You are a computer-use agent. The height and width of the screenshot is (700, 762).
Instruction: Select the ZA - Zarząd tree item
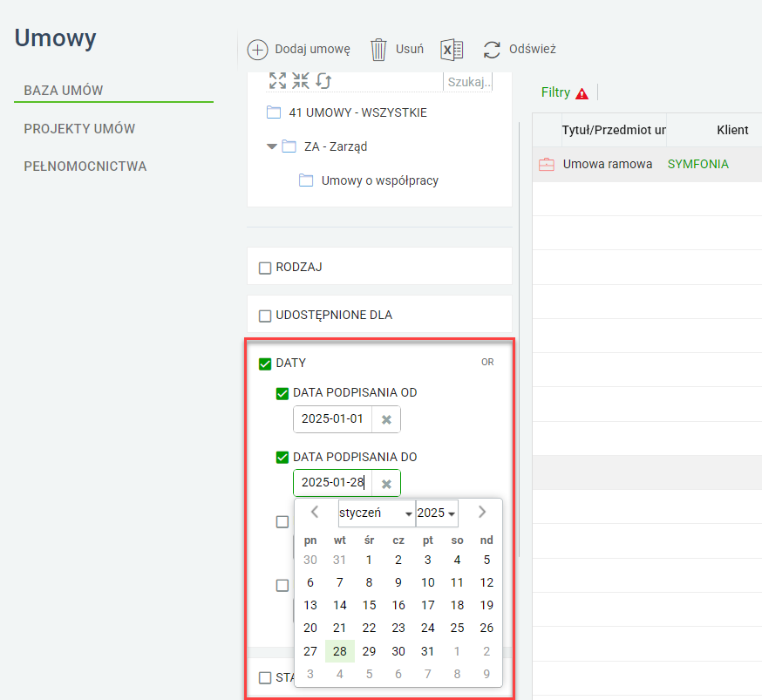click(x=336, y=146)
